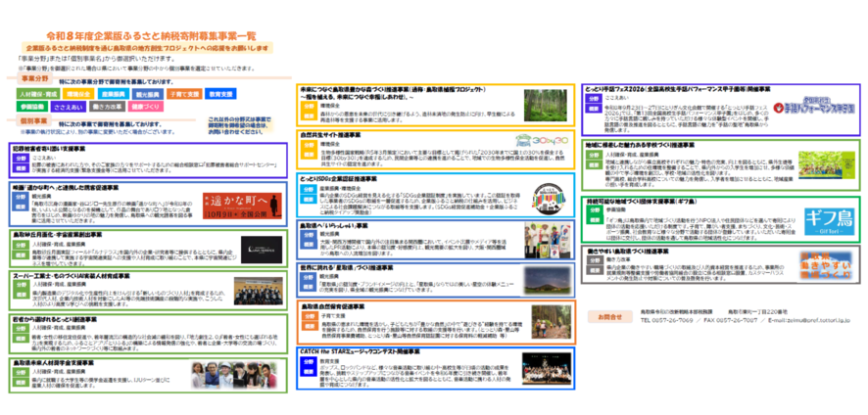Choose the 参画協働 green category tag
868x415 pixels.
[x=32, y=107]
